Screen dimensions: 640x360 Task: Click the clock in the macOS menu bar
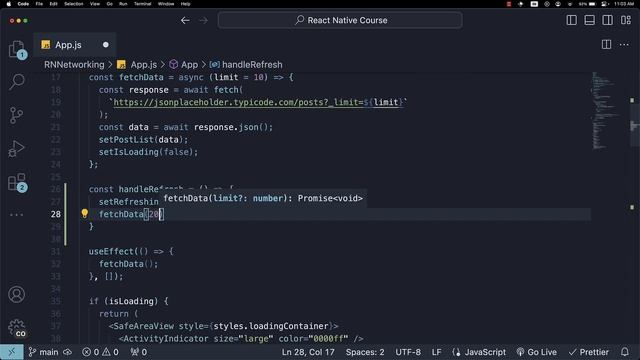coord(624,4)
